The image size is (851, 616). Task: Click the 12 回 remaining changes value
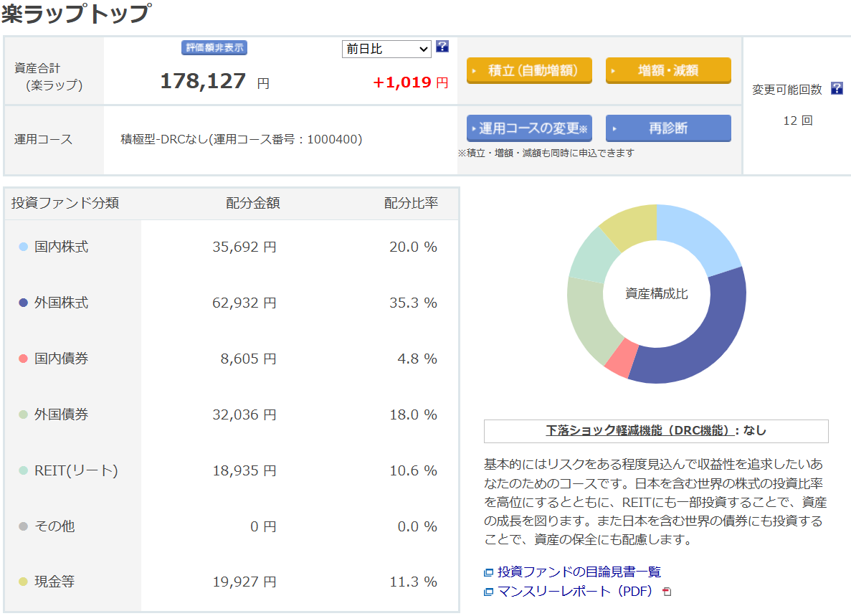(798, 120)
